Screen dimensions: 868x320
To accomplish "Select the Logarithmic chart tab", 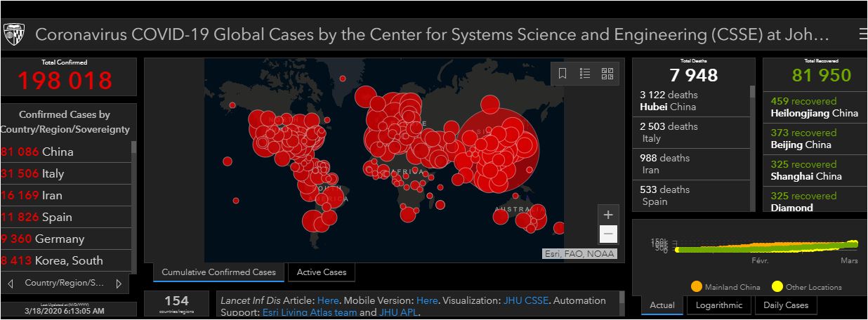I will 718,305.
